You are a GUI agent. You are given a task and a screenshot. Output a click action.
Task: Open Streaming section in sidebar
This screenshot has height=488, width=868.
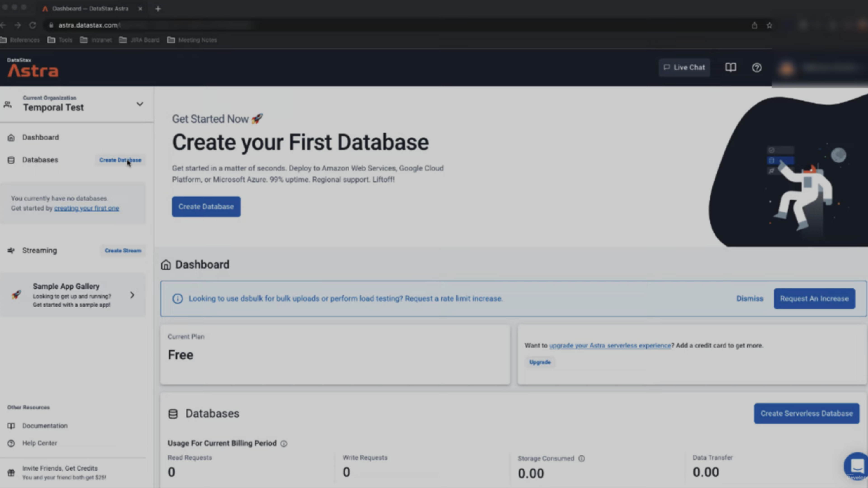pyautogui.click(x=39, y=250)
